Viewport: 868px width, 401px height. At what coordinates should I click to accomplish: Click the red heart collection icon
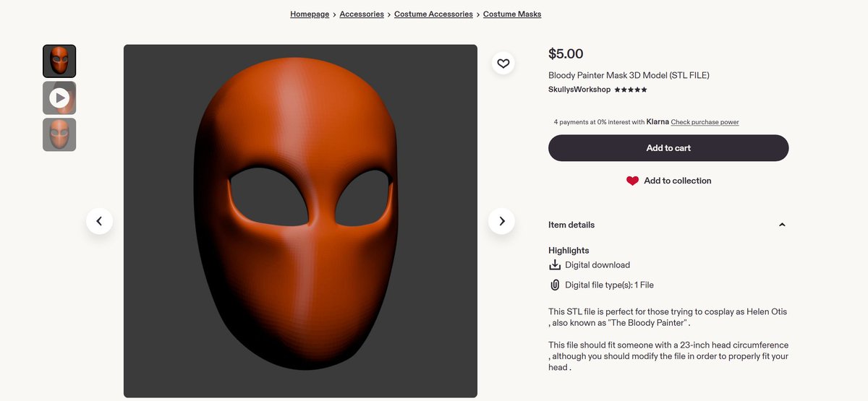pyautogui.click(x=632, y=181)
